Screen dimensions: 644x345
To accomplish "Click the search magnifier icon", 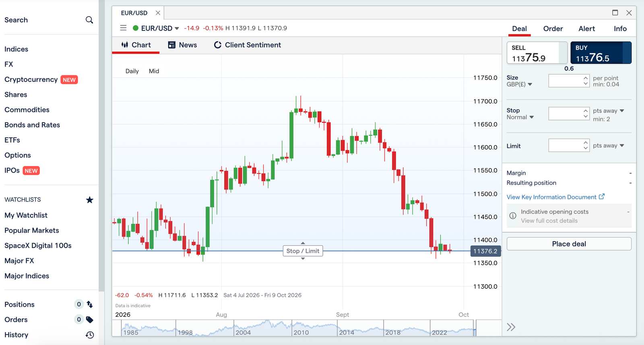I will (89, 20).
